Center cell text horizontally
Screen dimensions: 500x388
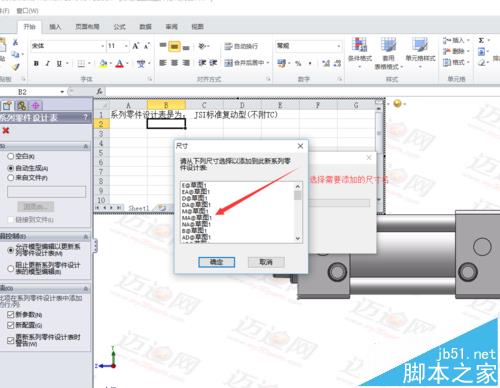(x=174, y=63)
